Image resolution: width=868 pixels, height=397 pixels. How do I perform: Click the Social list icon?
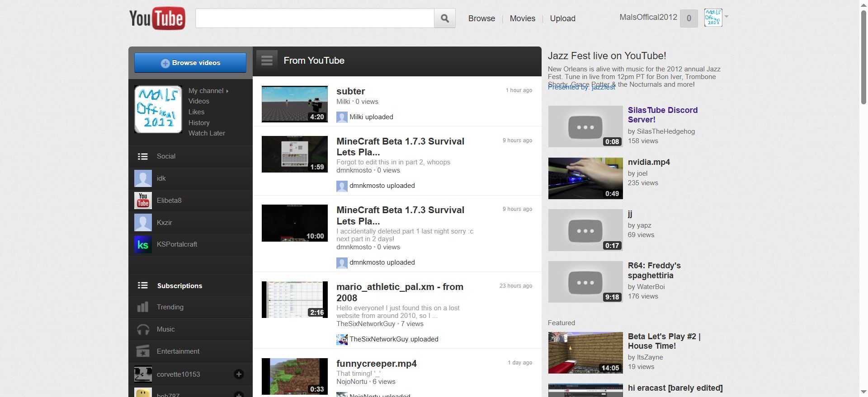(x=143, y=156)
